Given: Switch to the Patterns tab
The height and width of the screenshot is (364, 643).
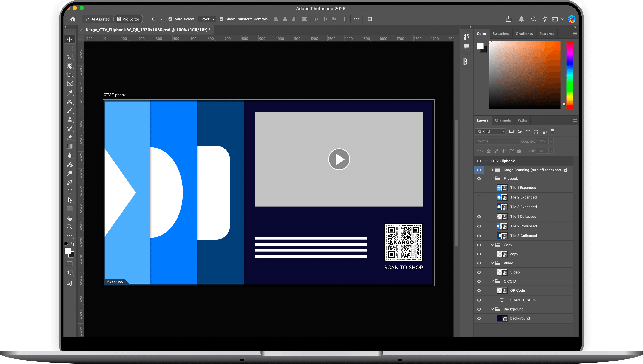Looking at the screenshot, I should [547, 34].
